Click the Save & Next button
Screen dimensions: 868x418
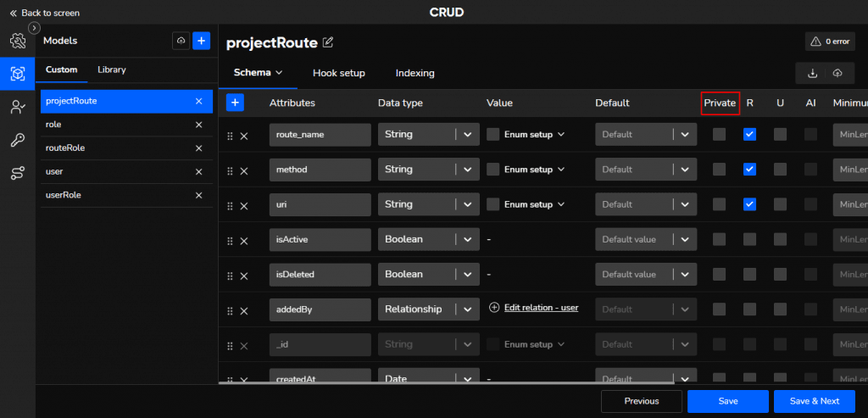(x=814, y=401)
